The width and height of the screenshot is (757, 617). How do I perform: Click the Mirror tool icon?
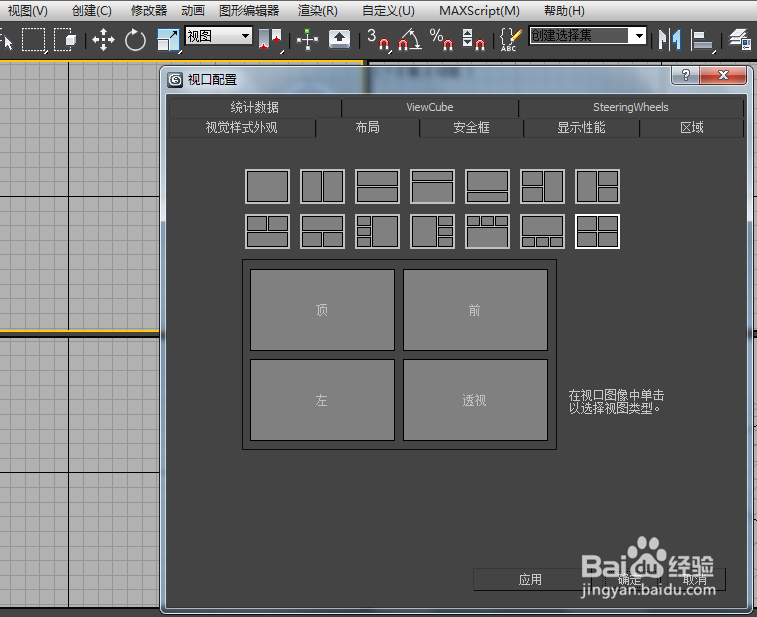pyautogui.click(x=670, y=40)
